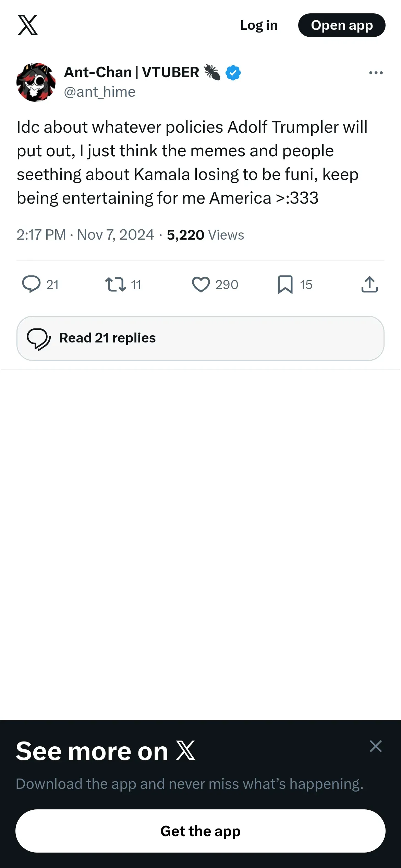Open the @ant_hime handle link
401x868 pixels.
[100, 92]
